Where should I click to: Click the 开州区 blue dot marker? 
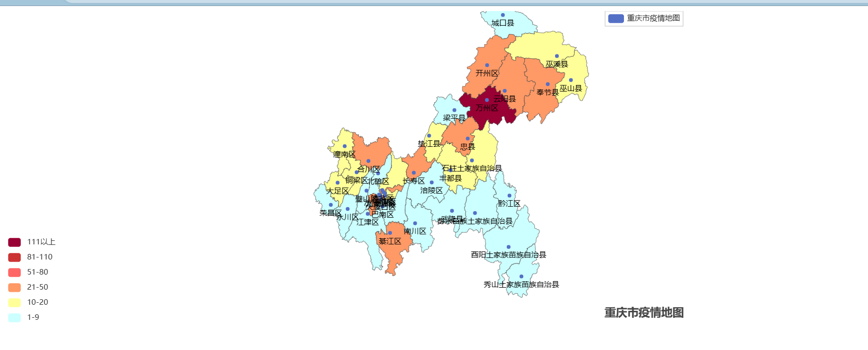point(487,65)
